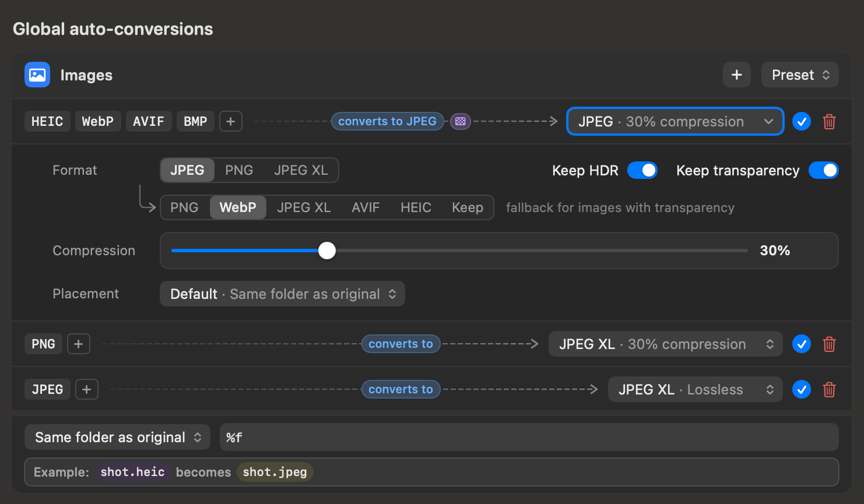Turn off Keep HDR switch
The height and width of the screenshot is (504, 864).
pos(642,170)
